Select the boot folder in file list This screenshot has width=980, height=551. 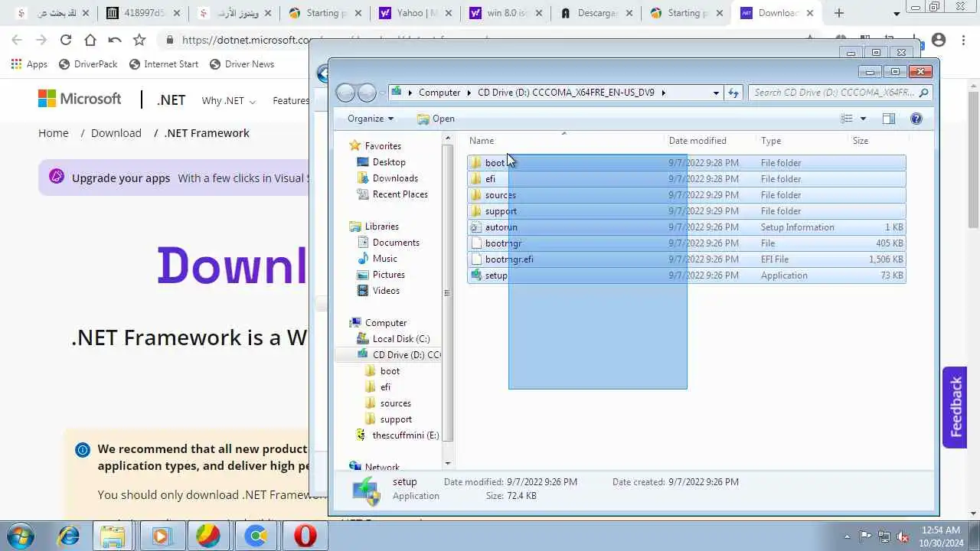pyautogui.click(x=686, y=163)
